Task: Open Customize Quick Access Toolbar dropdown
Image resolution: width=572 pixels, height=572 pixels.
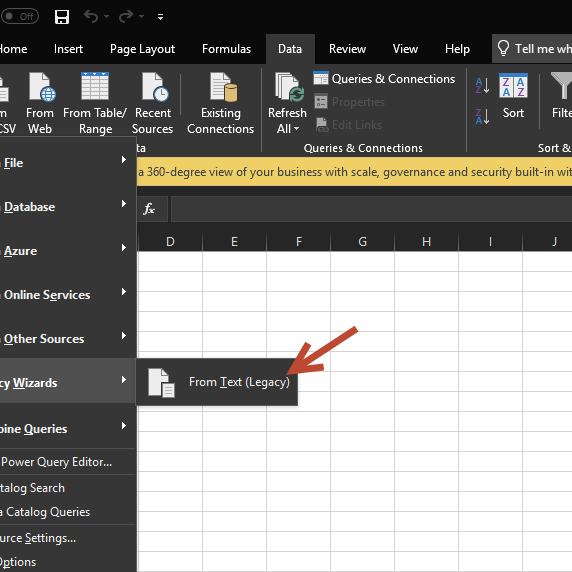Action: coord(161,17)
